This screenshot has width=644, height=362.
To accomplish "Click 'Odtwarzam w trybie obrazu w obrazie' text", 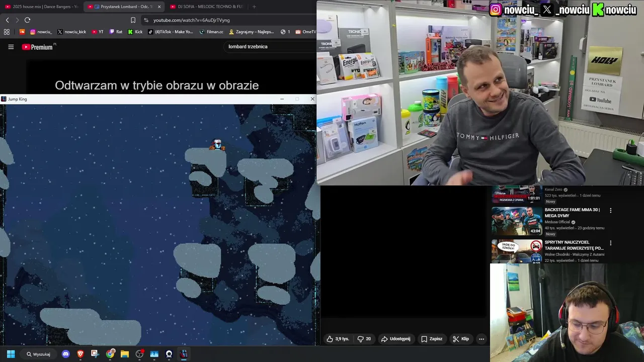I will click(x=157, y=85).
